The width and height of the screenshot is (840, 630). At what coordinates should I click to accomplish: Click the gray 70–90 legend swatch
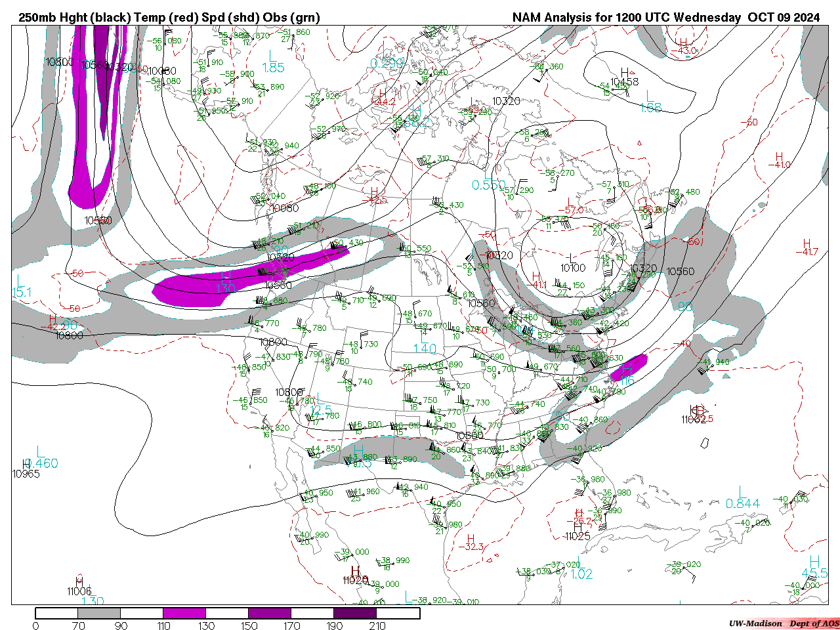[99, 613]
